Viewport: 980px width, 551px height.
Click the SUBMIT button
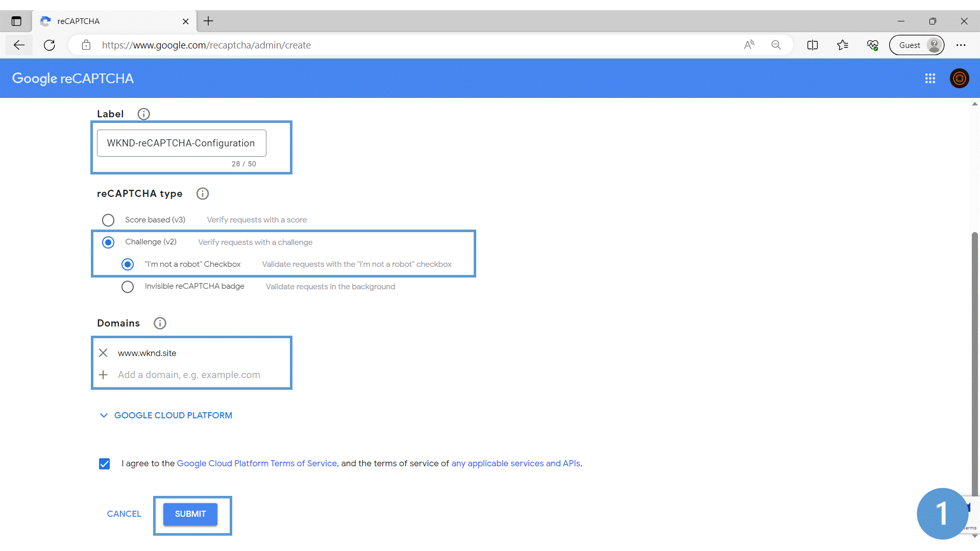[189, 514]
